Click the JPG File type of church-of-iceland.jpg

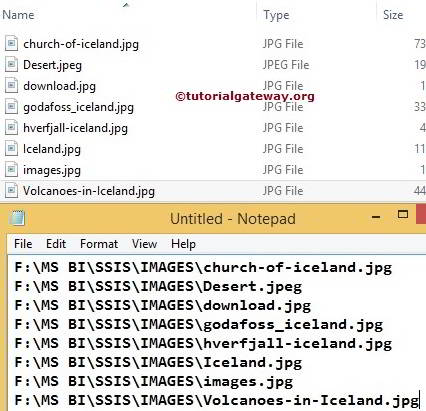click(x=283, y=44)
